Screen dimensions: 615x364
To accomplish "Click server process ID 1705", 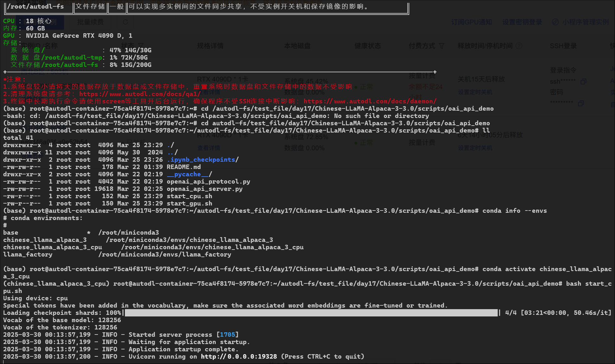I will [227, 335].
